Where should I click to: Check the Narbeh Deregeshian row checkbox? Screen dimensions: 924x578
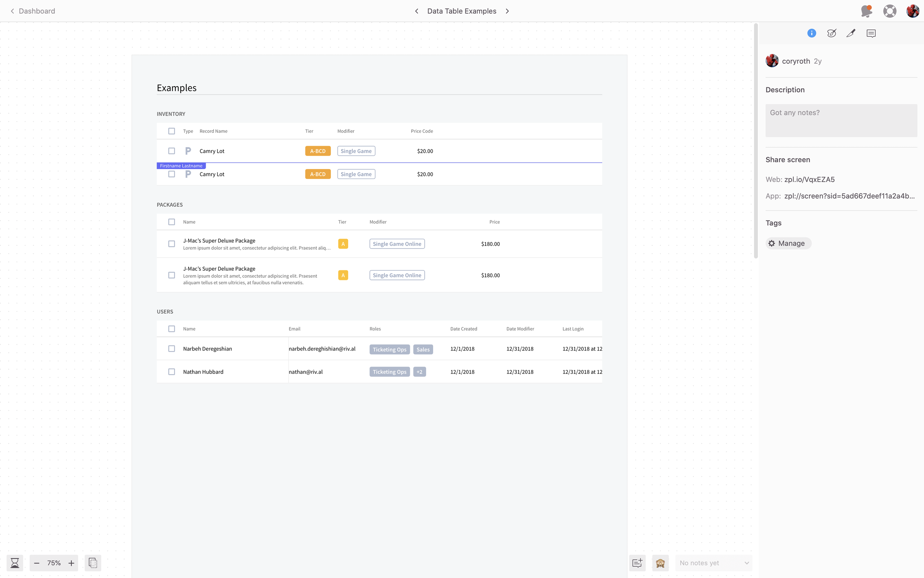(171, 349)
